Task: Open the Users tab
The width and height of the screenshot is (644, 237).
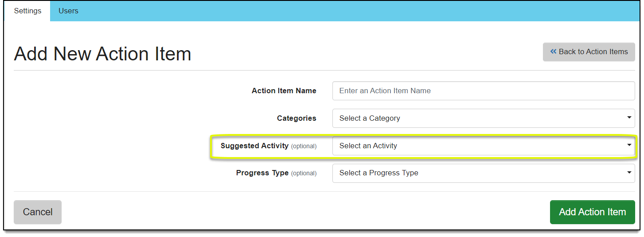Action: 68,11
